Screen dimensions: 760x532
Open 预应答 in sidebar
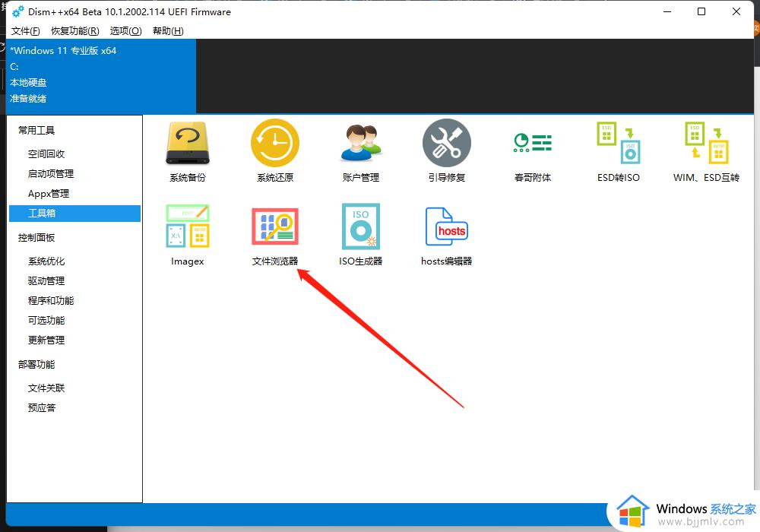coord(42,408)
